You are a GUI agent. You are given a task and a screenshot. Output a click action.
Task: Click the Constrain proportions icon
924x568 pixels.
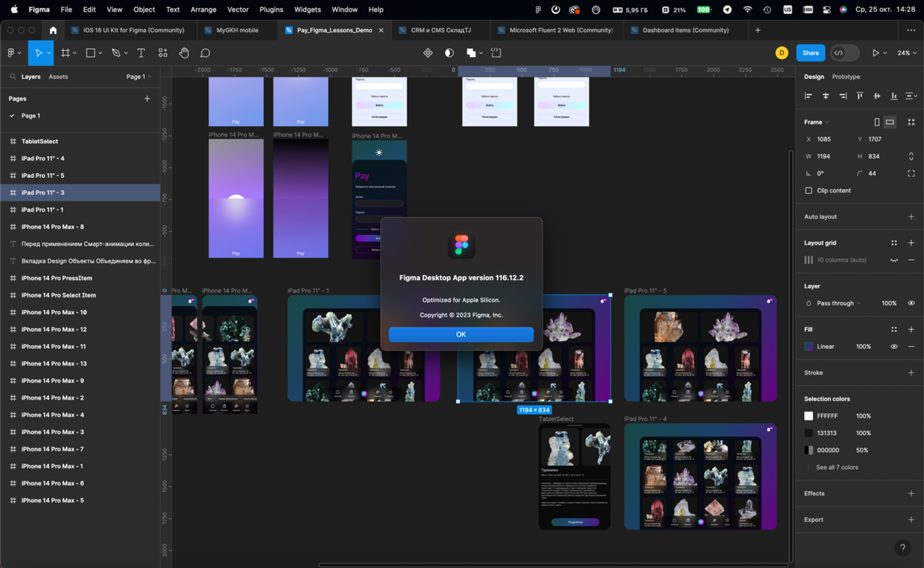(x=911, y=156)
